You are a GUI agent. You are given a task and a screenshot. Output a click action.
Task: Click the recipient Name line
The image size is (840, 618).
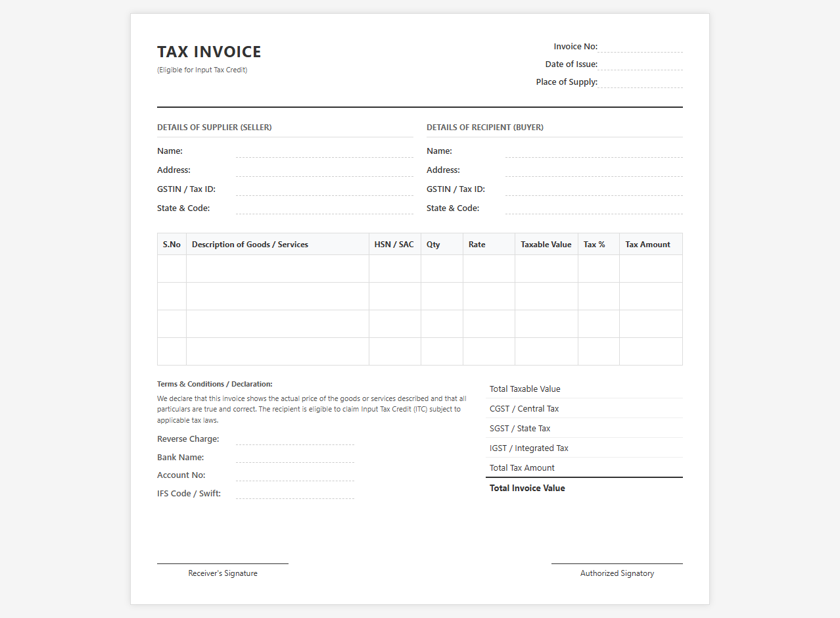[594, 151]
